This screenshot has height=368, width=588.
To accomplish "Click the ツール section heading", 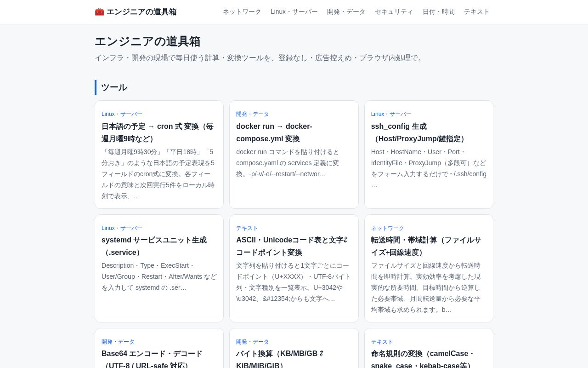I will click(114, 87).
